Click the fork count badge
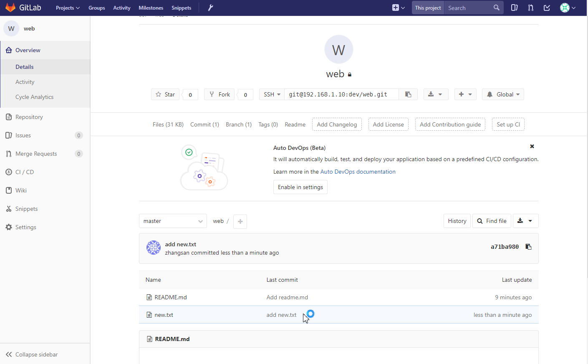 click(x=245, y=95)
